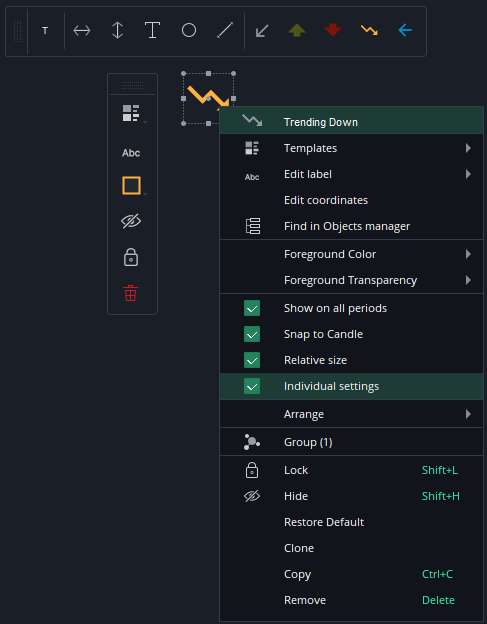Click the Abc label button in side panel
This screenshot has height=624, width=487.
pos(131,153)
